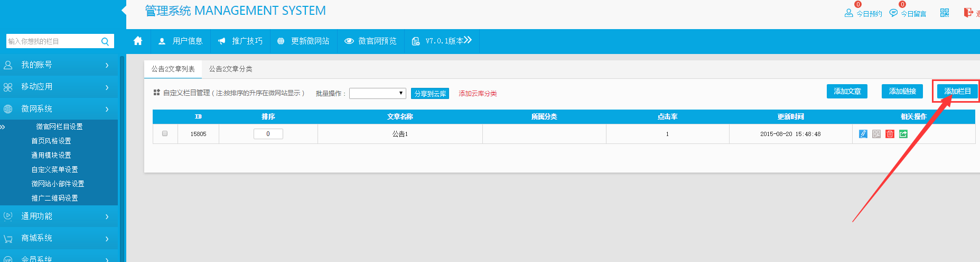Screen dimensions: 980x262
Task: Open 今日留言 messages in header
Action: pos(908,13)
